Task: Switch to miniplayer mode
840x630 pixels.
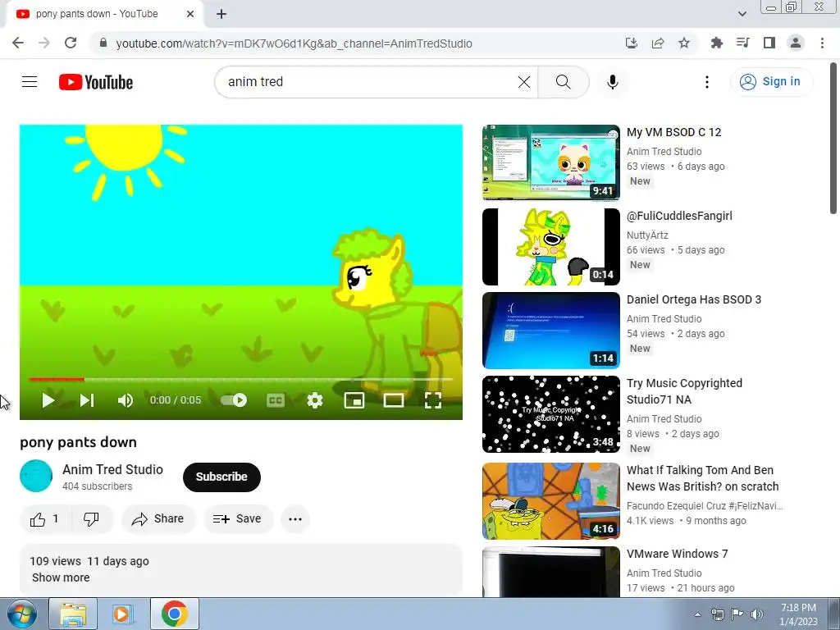Action: click(x=354, y=400)
